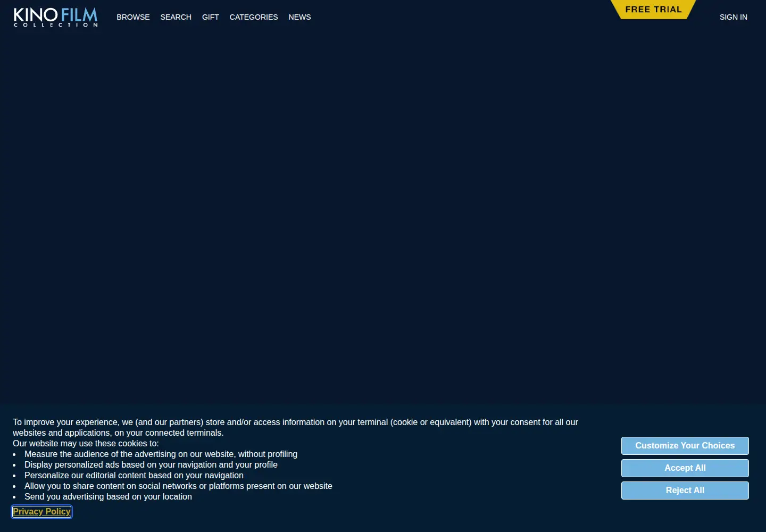766x532 pixels.
Task: Open CATEGORIES in the navigation bar
Action: [253, 17]
